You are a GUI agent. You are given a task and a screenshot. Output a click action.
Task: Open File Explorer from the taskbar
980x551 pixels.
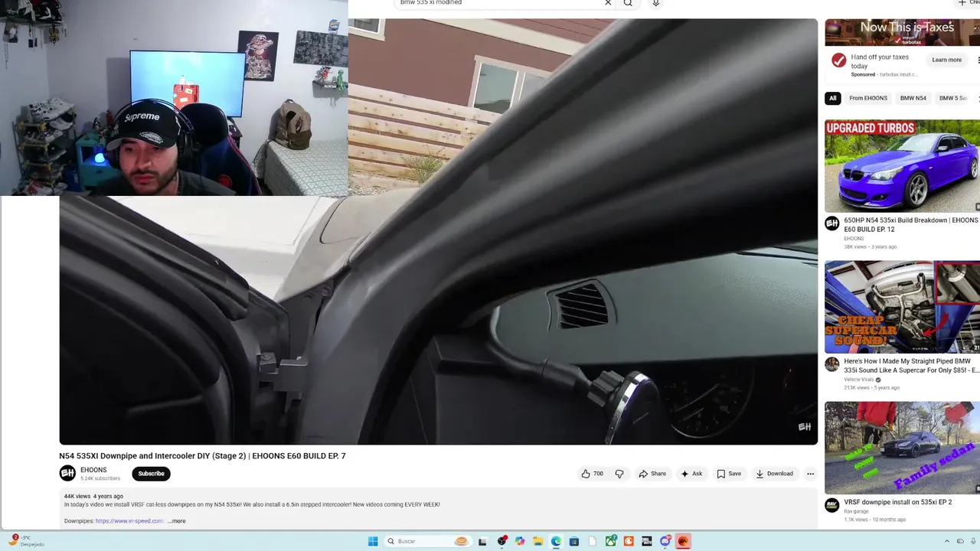(x=538, y=541)
